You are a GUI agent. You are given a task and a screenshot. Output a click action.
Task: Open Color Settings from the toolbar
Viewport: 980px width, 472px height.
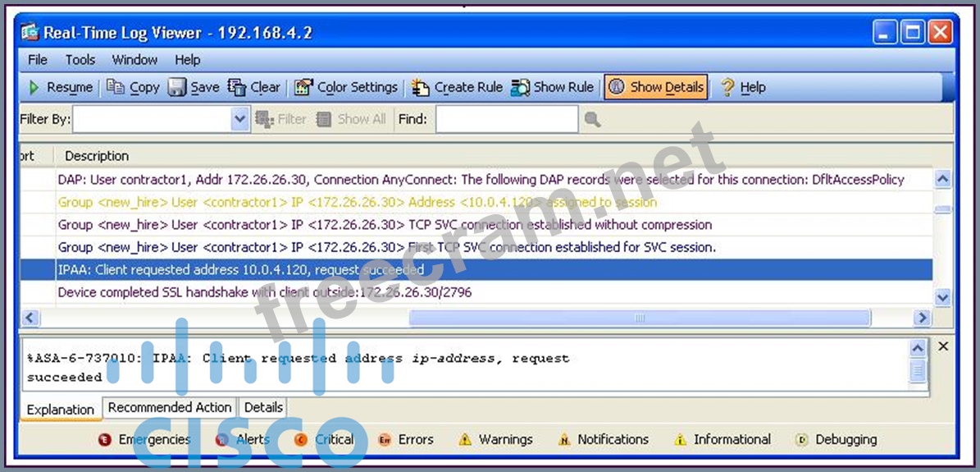(x=303, y=87)
